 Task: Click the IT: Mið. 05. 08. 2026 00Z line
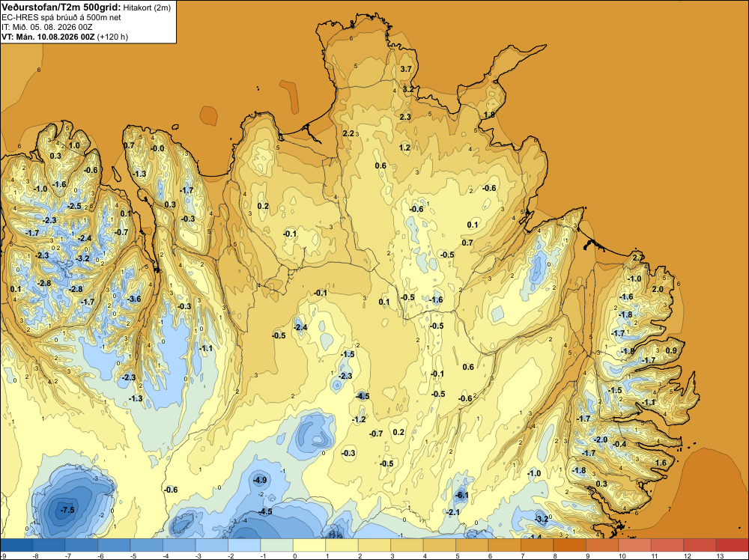pos(46,27)
